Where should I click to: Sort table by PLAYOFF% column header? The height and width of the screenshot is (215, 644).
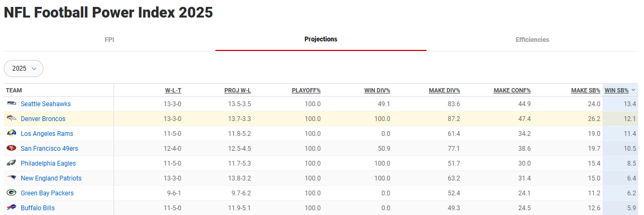click(x=306, y=90)
